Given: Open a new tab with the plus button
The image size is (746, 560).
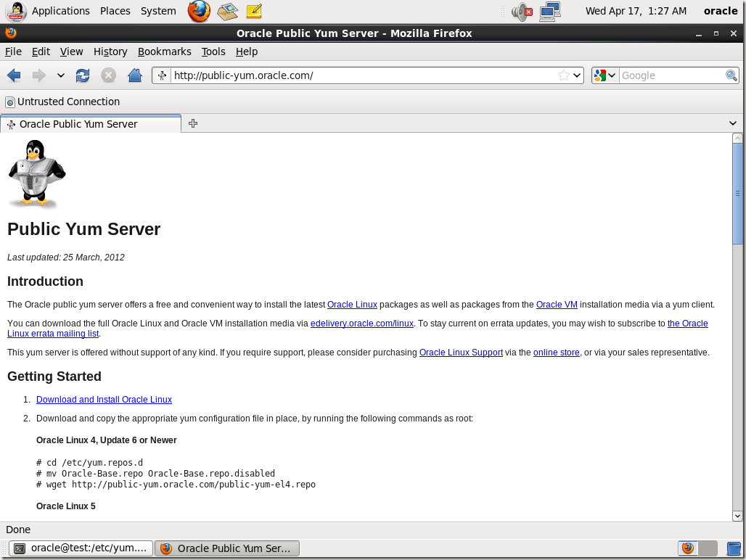Looking at the screenshot, I should [x=193, y=123].
